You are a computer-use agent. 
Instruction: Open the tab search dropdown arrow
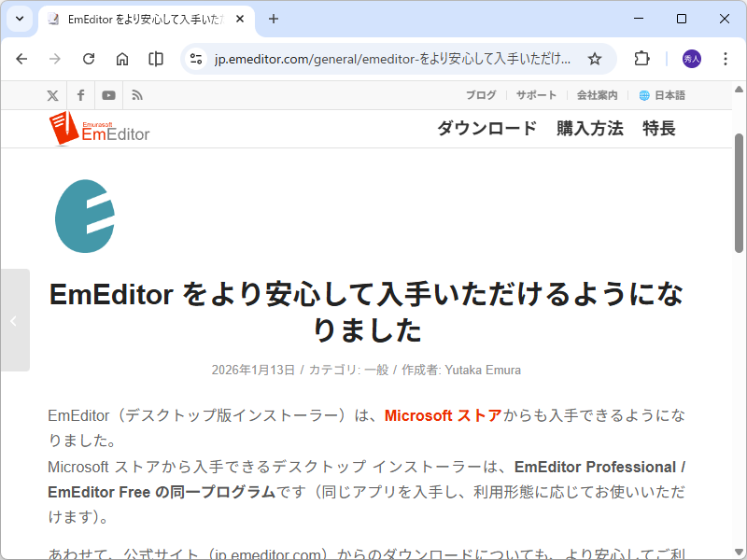click(x=20, y=19)
